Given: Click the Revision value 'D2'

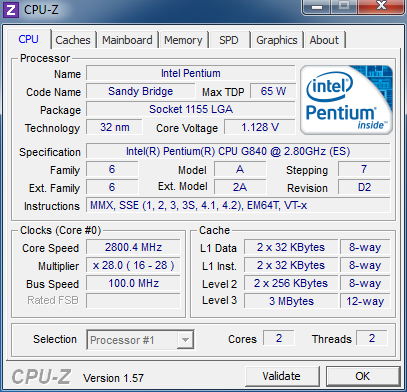Looking at the screenshot, I should (x=364, y=187).
